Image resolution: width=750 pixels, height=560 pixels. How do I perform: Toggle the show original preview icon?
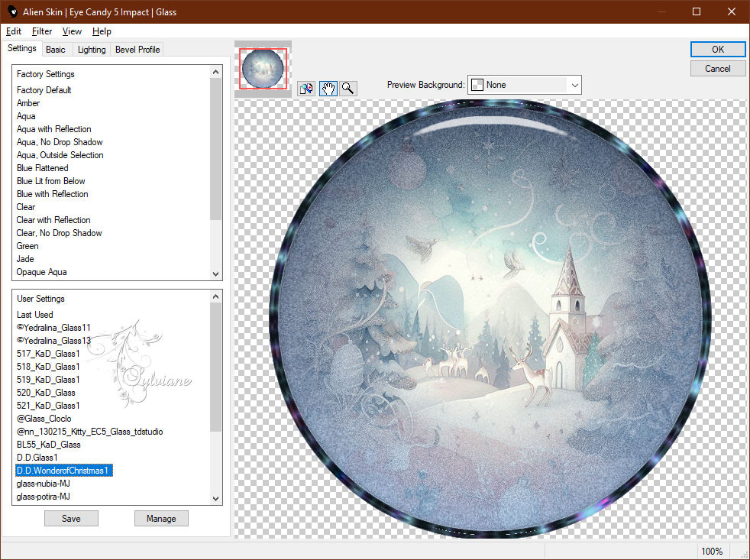point(306,89)
